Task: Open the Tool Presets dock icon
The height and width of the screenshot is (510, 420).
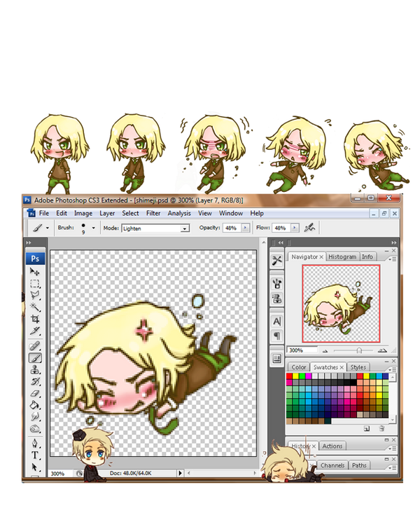Action: pos(276,261)
